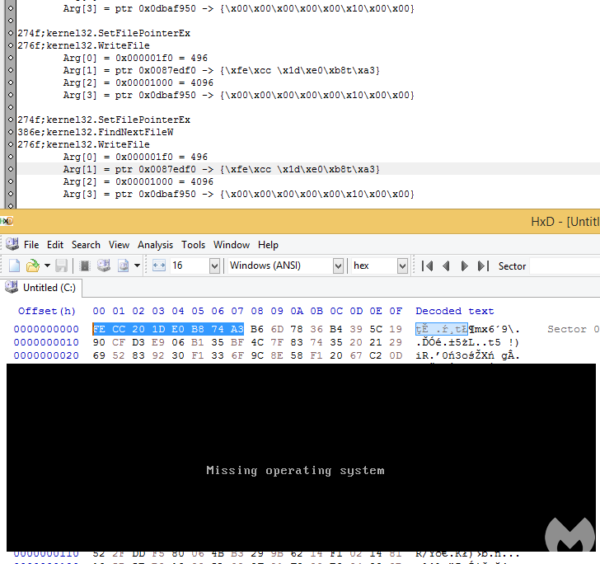600x564 pixels.
Task: Open the Help menu
Action: [268, 245]
